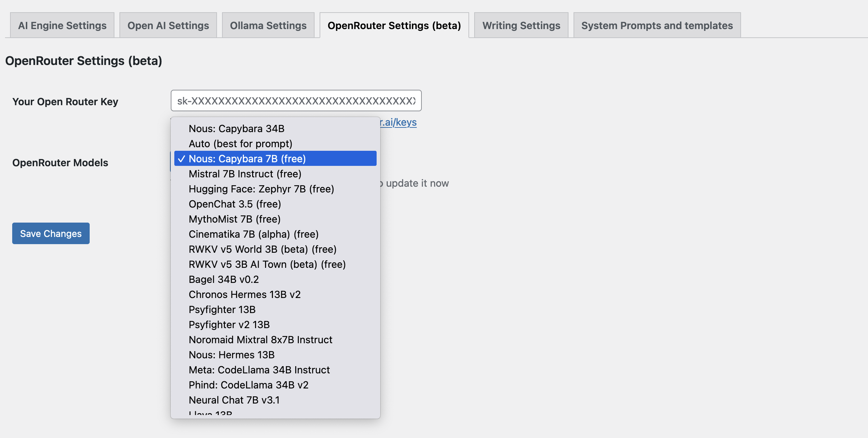Viewport: 868px width, 438px height.
Task: Click Save Changes button
Action: [x=51, y=233]
